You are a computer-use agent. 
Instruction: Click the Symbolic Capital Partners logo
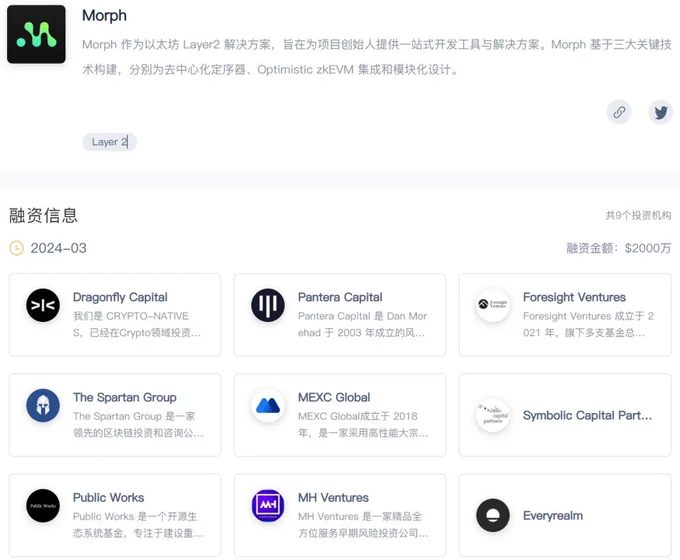click(493, 415)
